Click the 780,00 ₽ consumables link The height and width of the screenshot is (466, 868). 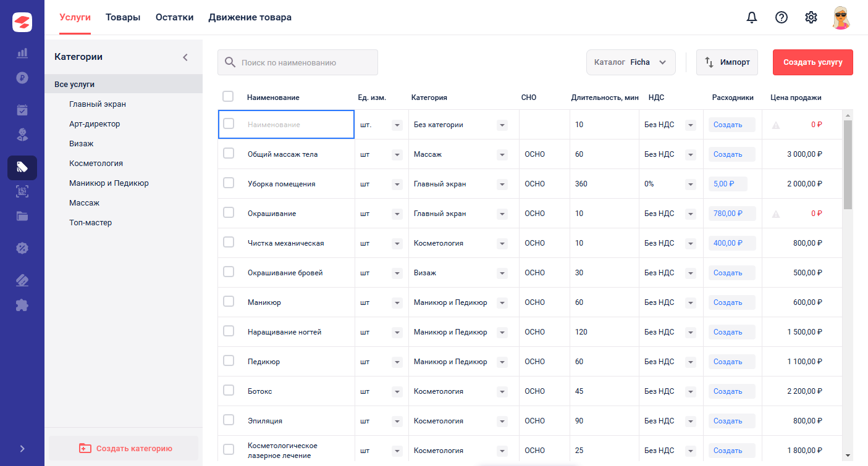(733, 214)
